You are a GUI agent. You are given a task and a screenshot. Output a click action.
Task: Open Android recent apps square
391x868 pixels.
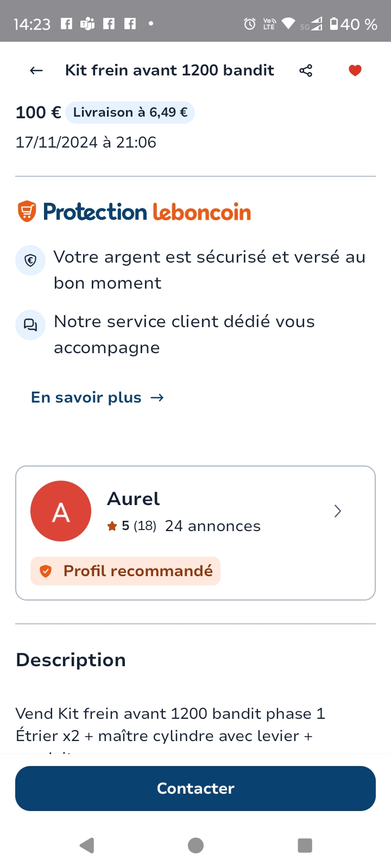(305, 845)
